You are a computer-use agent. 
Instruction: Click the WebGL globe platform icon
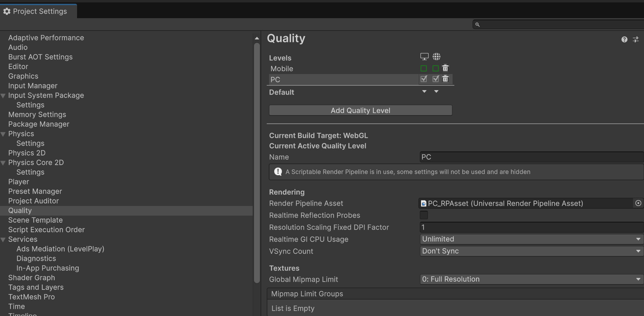click(437, 57)
